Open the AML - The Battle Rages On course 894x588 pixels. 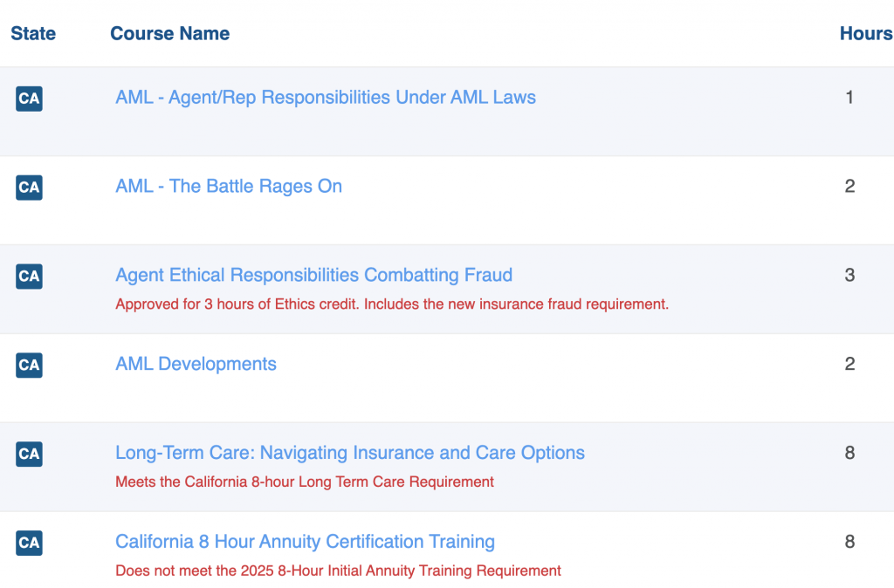pyautogui.click(x=229, y=187)
